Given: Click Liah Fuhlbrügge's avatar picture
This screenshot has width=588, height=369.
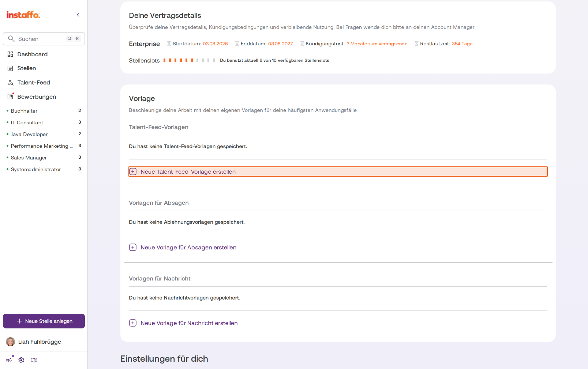Looking at the screenshot, I should click(11, 342).
